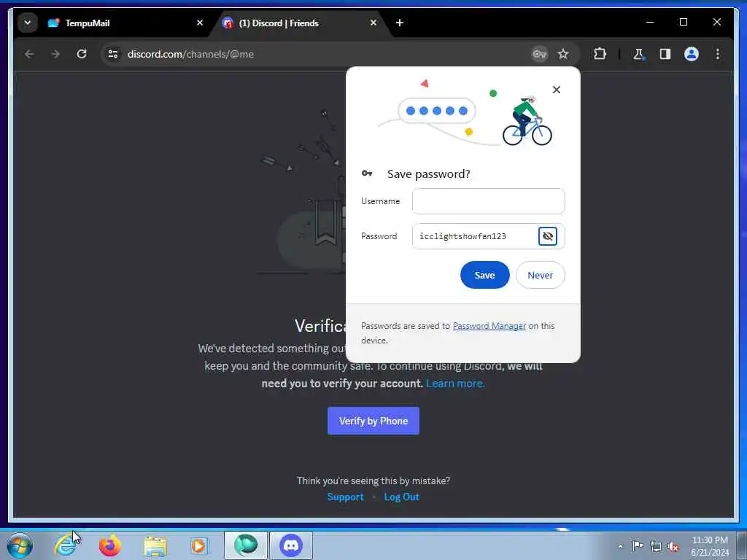The image size is (747, 560).
Task: Close the Discord | Friends tab
Action: point(373,23)
